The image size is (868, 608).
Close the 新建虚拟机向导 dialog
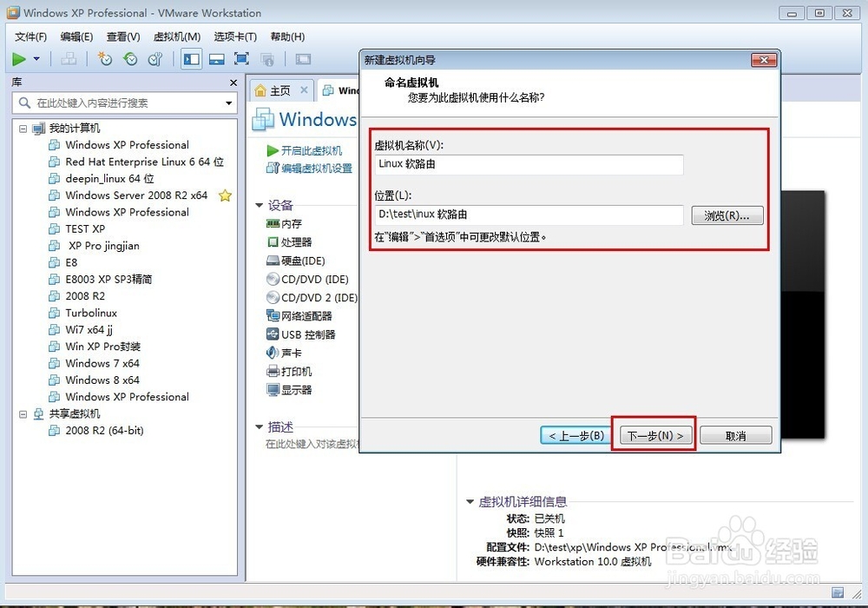click(x=764, y=60)
